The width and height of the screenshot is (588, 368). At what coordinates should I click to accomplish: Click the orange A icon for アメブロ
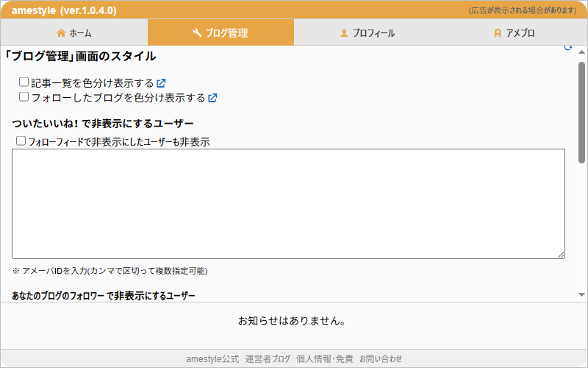(x=498, y=33)
